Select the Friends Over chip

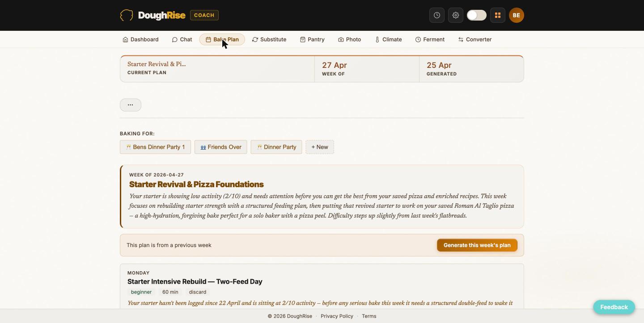point(221,147)
